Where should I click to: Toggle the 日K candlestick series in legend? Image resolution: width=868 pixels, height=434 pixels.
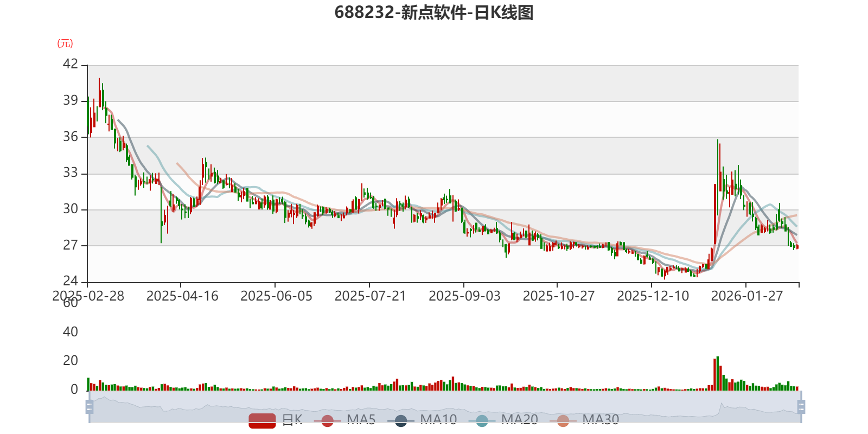coord(276,420)
